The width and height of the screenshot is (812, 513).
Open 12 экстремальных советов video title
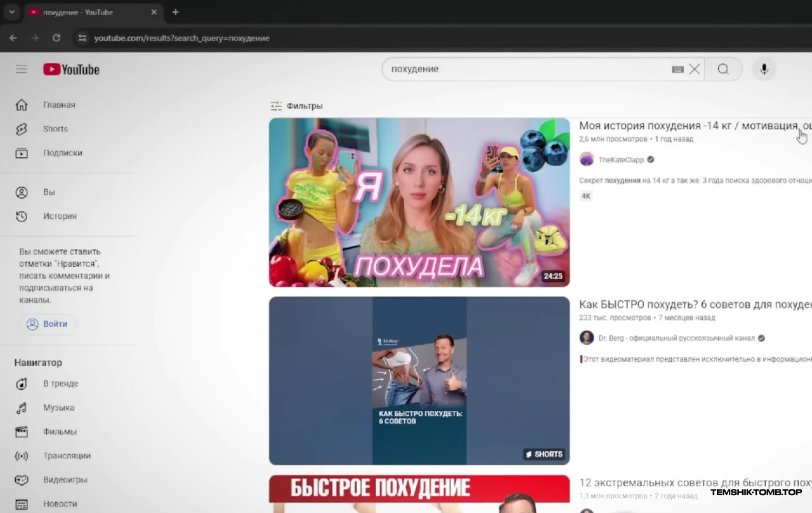click(x=695, y=483)
